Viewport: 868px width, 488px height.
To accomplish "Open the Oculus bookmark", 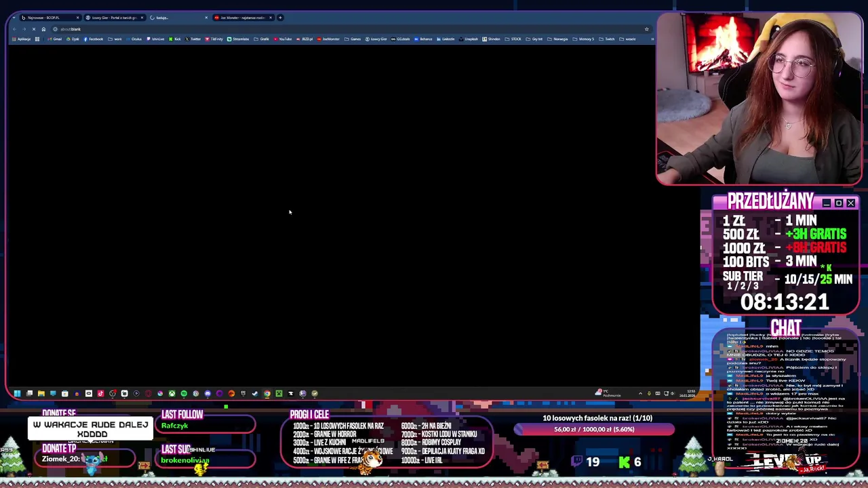I will [x=134, y=39].
